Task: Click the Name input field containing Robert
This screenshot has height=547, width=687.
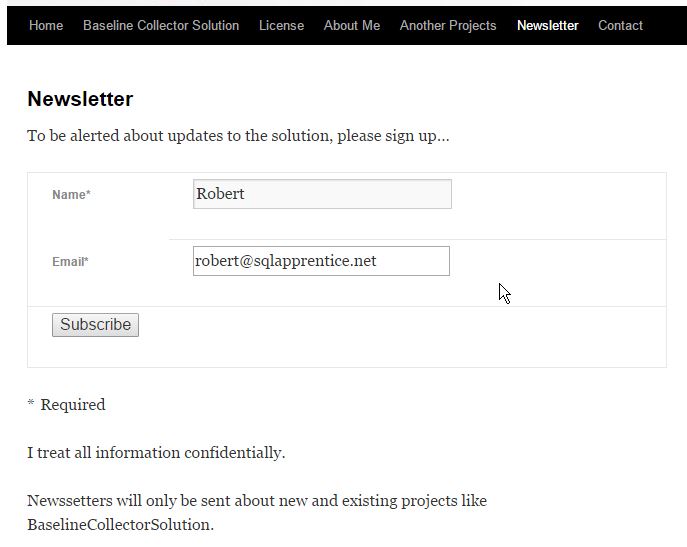Action: tap(322, 194)
